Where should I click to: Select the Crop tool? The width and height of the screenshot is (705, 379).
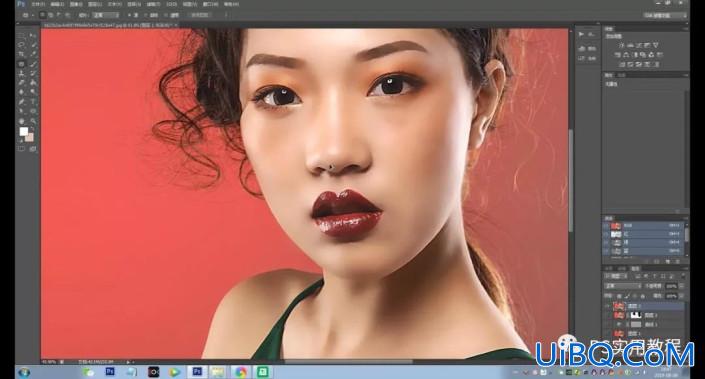click(x=22, y=54)
